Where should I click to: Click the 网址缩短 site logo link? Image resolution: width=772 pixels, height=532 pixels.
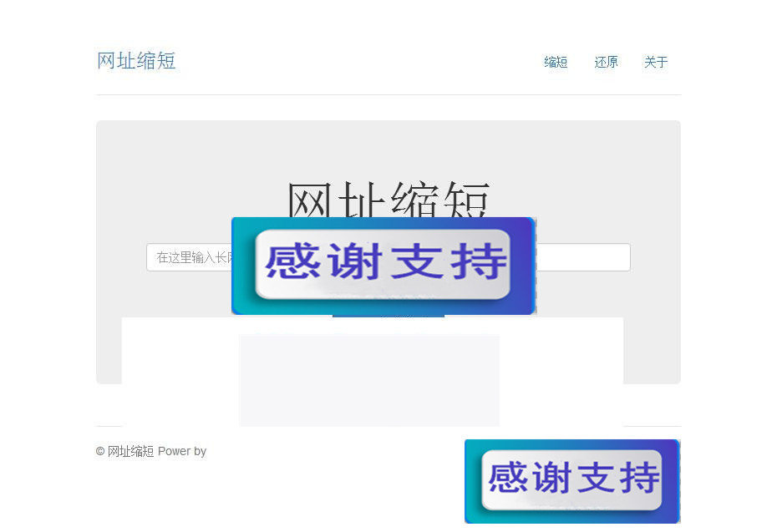[x=136, y=60]
